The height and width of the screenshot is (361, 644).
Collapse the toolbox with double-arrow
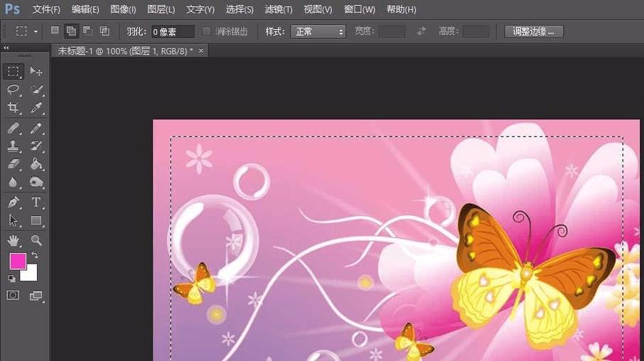coord(6,48)
